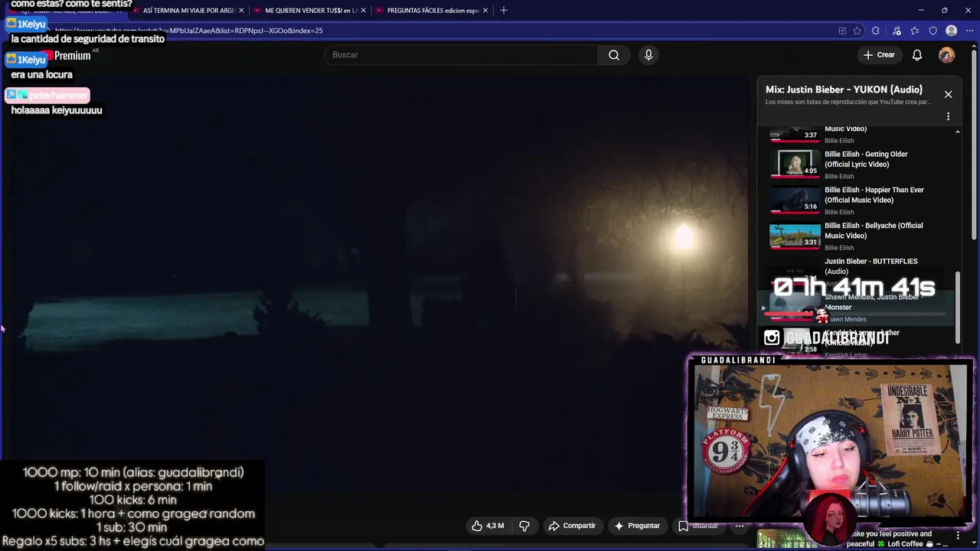Open the browser profile icon
The height and width of the screenshot is (551, 980).
tap(952, 31)
